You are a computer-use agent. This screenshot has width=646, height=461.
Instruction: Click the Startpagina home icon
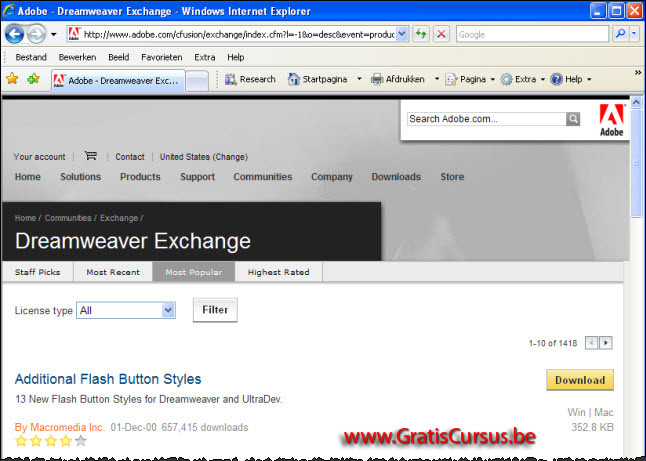[x=293, y=79]
